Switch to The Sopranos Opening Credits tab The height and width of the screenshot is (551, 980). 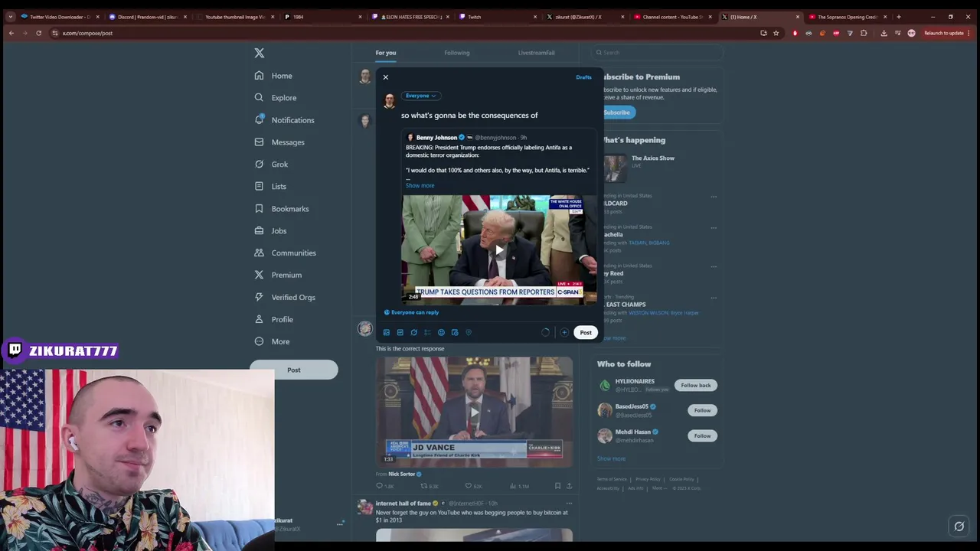(846, 17)
